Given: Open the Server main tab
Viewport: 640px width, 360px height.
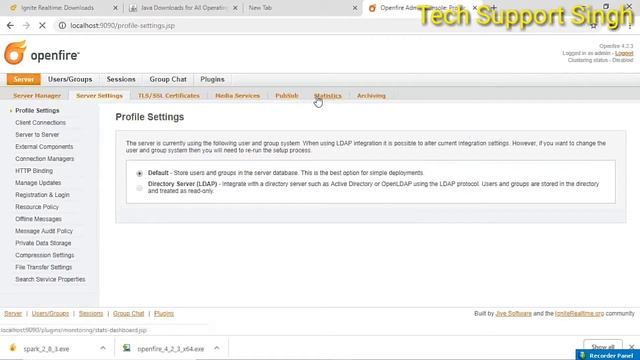Looking at the screenshot, I should tap(24, 79).
